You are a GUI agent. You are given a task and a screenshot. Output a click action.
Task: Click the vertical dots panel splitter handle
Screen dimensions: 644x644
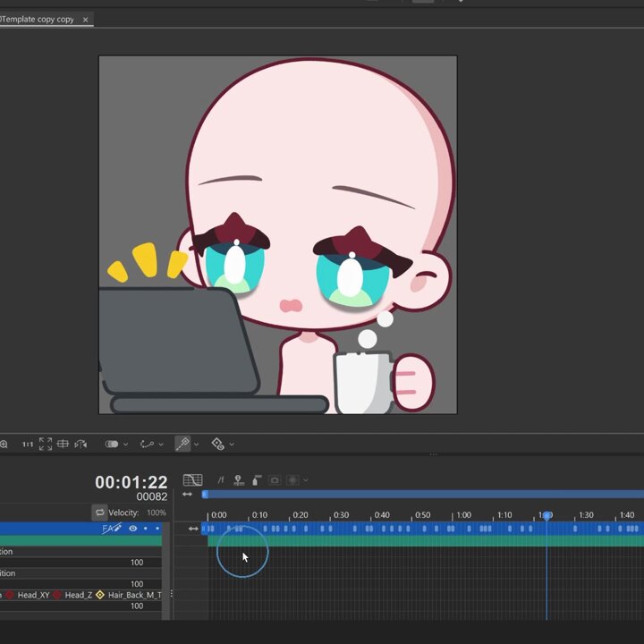pyautogui.click(x=171, y=594)
